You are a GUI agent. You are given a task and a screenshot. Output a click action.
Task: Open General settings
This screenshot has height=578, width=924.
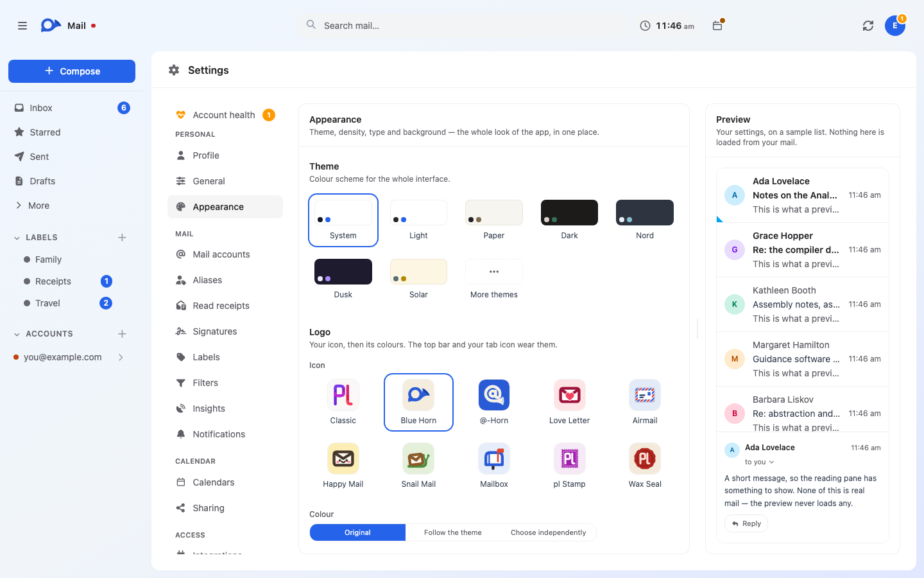pos(225,181)
